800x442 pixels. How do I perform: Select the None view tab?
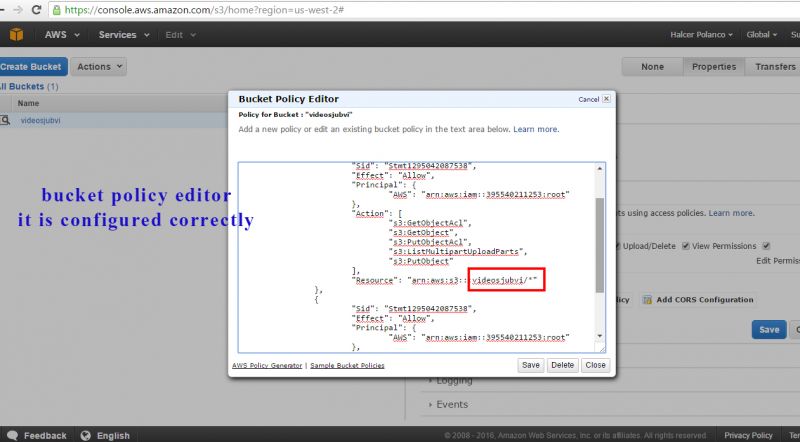(652, 67)
